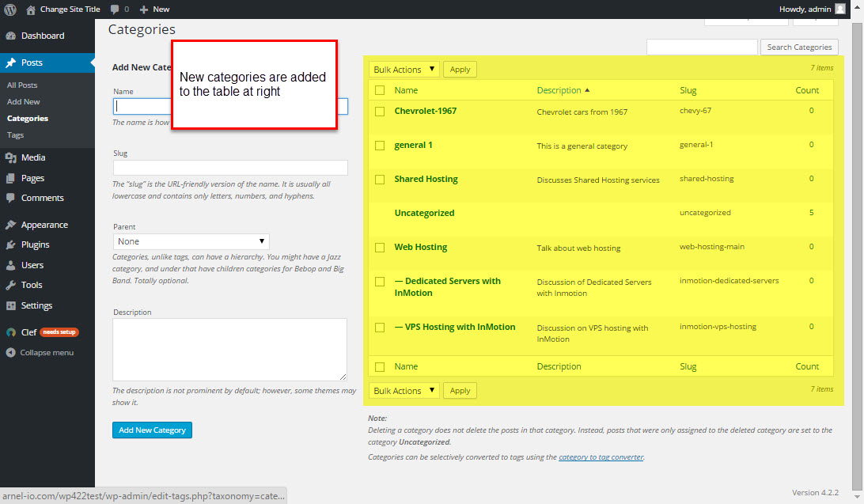Screen dimensions: 864x504
Task: Open the Uncategorized category link
Action: 424,213
